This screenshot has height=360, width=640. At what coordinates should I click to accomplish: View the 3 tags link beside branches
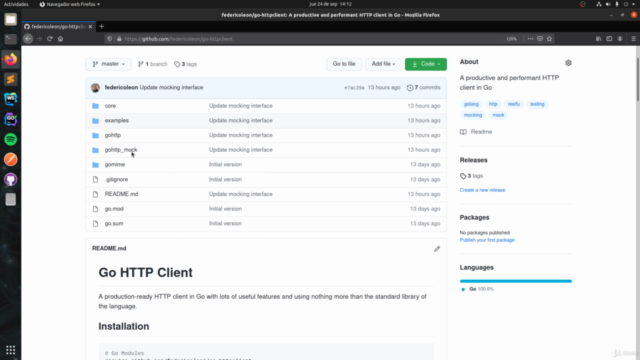click(x=186, y=64)
